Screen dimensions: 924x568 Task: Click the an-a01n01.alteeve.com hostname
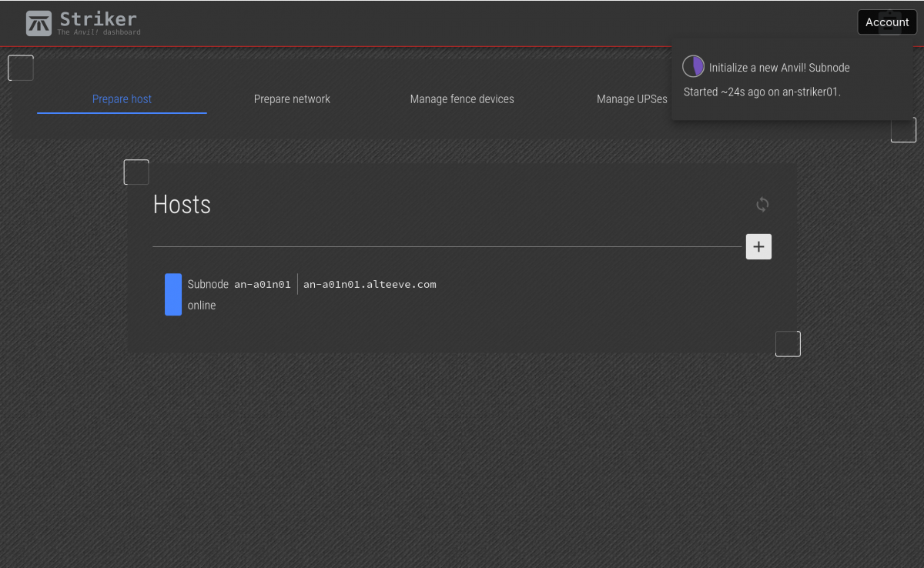[x=370, y=285]
